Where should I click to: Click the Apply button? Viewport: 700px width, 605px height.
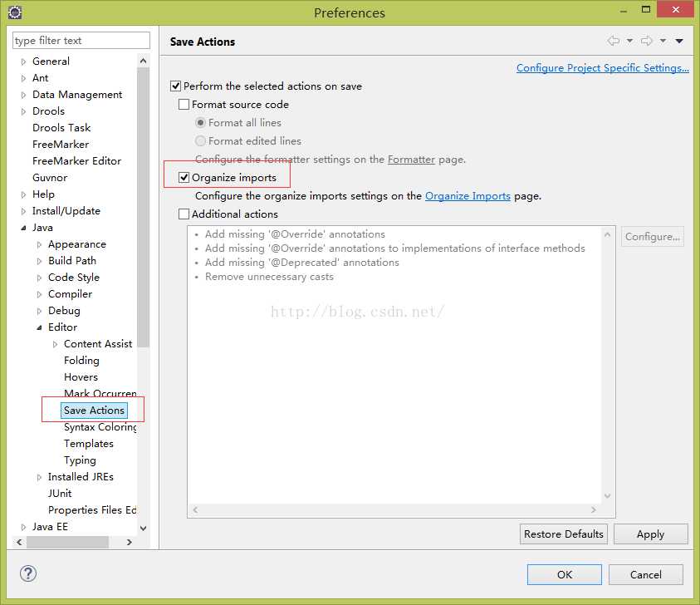[650, 534]
